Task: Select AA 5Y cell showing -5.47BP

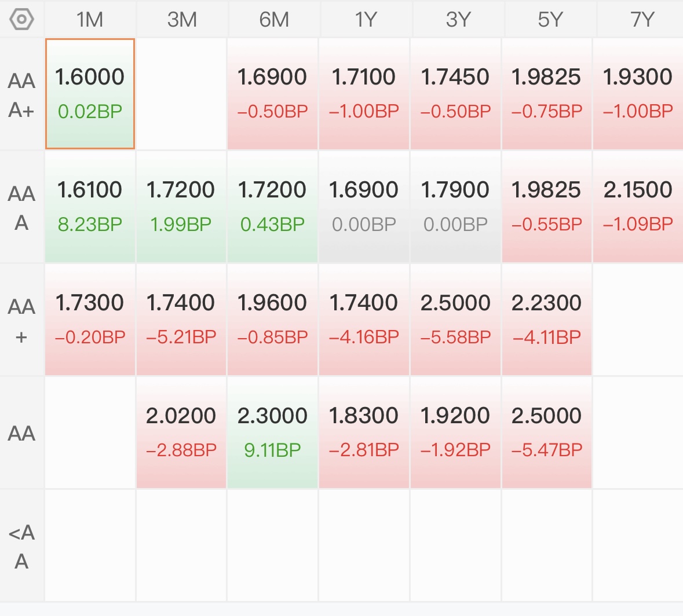Action: pyautogui.click(x=547, y=432)
